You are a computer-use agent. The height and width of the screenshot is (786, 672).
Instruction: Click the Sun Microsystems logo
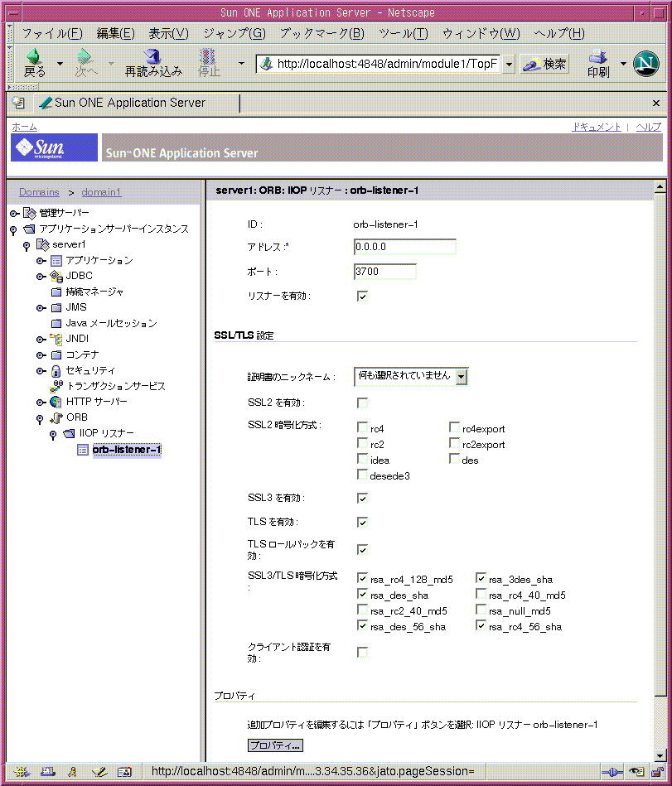click(x=54, y=147)
